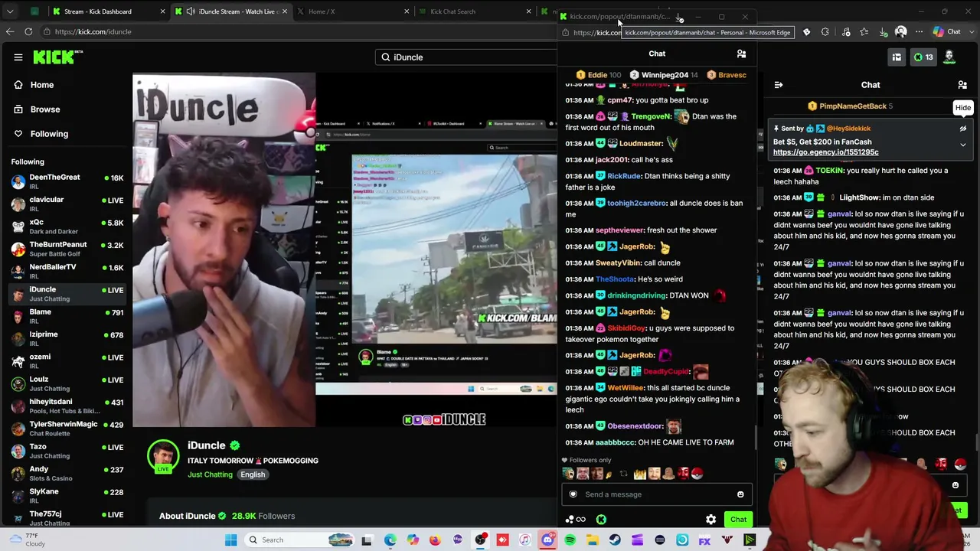
Task: Click the channel points icon in popout chat
Action: pos(575,520)
